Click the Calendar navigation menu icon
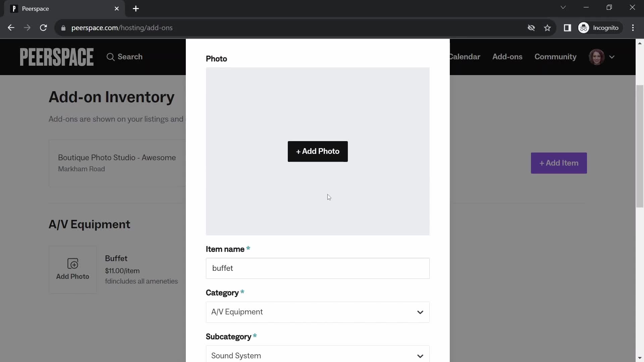Image resolution: width=644 pixels, height=362 pixels. click(x=464, y=57)
